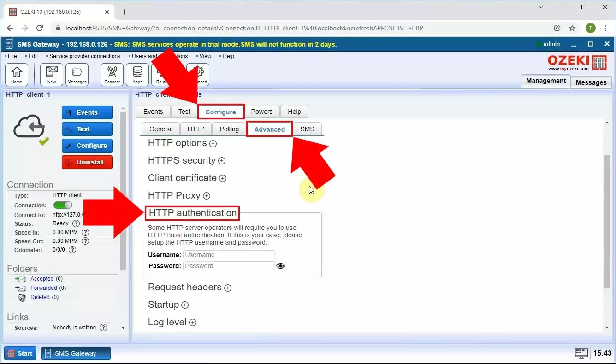This screenshot has height=364, width=616.
Task: Open the browser profile avatar T
Action: (591, 28)
